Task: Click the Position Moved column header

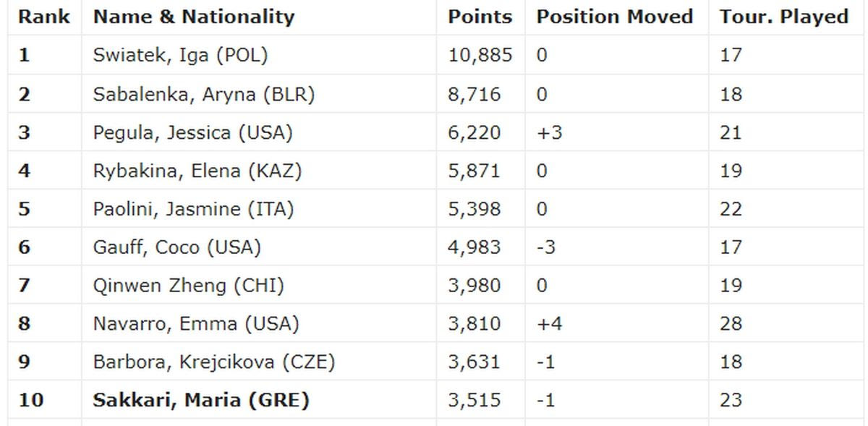Action: point(614,17)
